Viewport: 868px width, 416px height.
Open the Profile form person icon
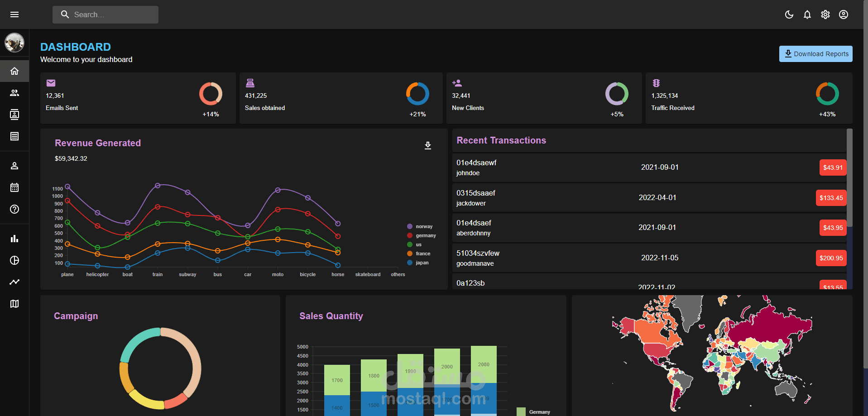coord(14,166)
